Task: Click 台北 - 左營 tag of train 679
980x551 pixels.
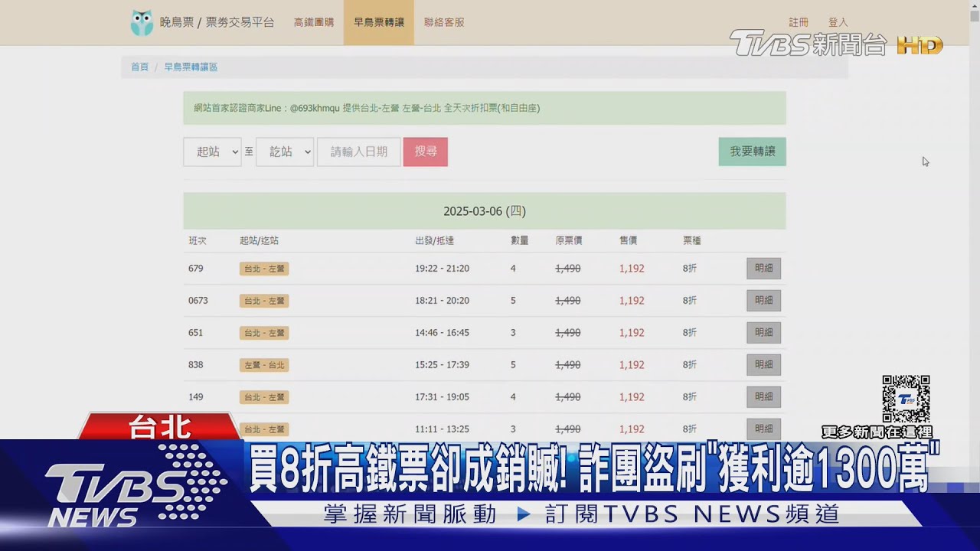Action: coord(264,269)
